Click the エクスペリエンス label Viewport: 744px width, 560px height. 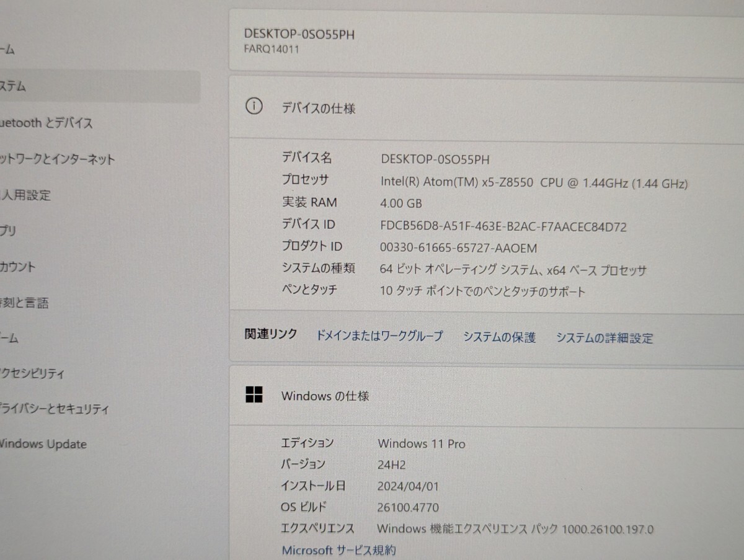click(x=318, y=528)
